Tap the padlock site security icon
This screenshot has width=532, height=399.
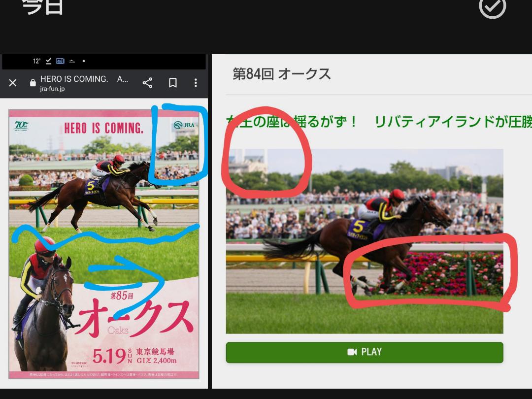pos(33,83)
